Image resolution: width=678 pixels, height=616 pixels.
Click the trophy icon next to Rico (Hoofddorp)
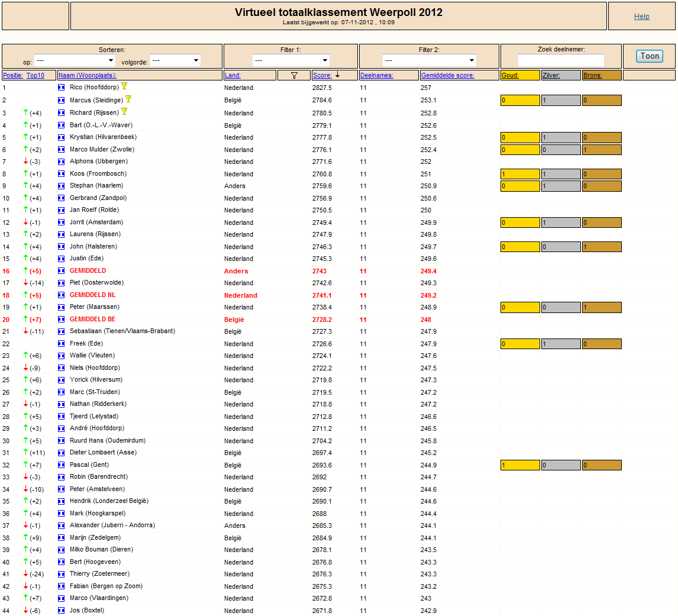click(124, 86)
